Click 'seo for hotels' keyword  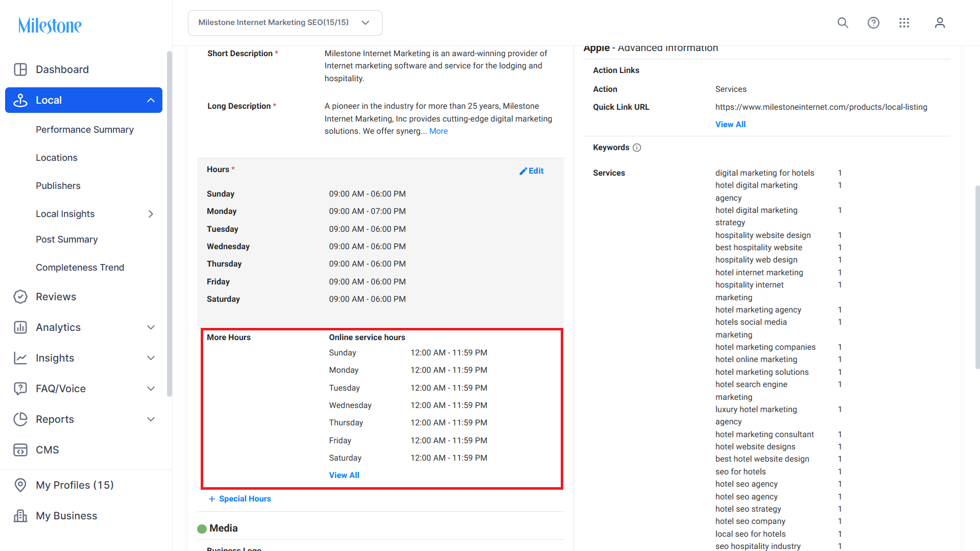[x=740, y=472]
